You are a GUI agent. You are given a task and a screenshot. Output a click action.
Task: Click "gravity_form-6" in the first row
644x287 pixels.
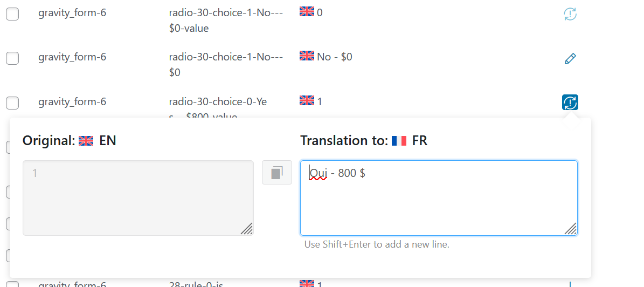point(72,13)
